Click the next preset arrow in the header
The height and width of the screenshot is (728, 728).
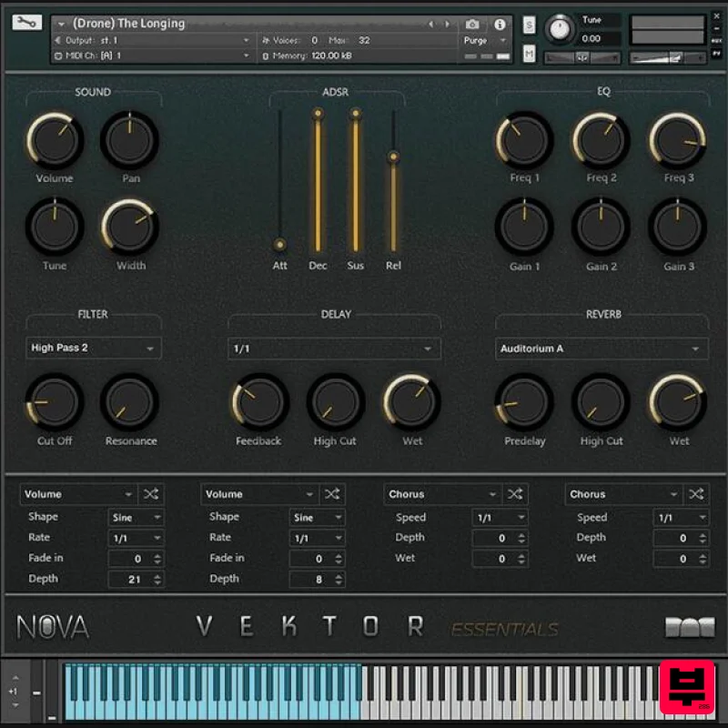point(446,24)
